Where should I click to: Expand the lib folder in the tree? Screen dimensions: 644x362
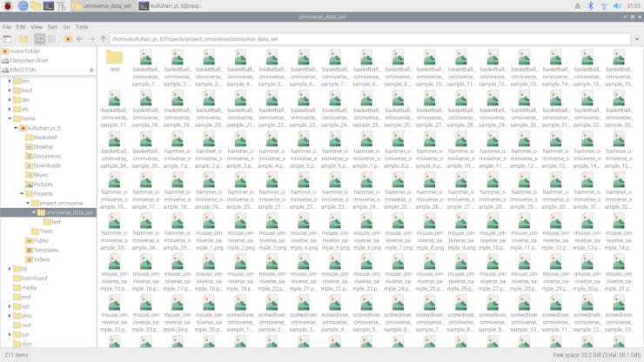pos(10,269)
